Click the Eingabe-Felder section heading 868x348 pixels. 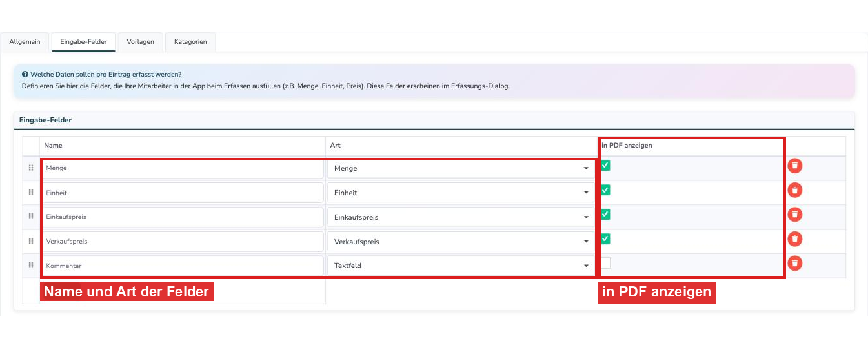45,120
